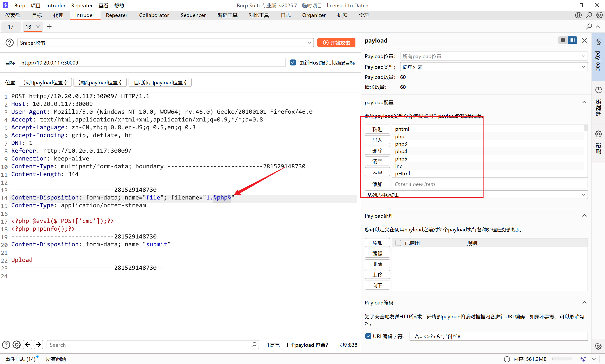
Task: Click the 开始攻击 button
Action: pos(336,43)
